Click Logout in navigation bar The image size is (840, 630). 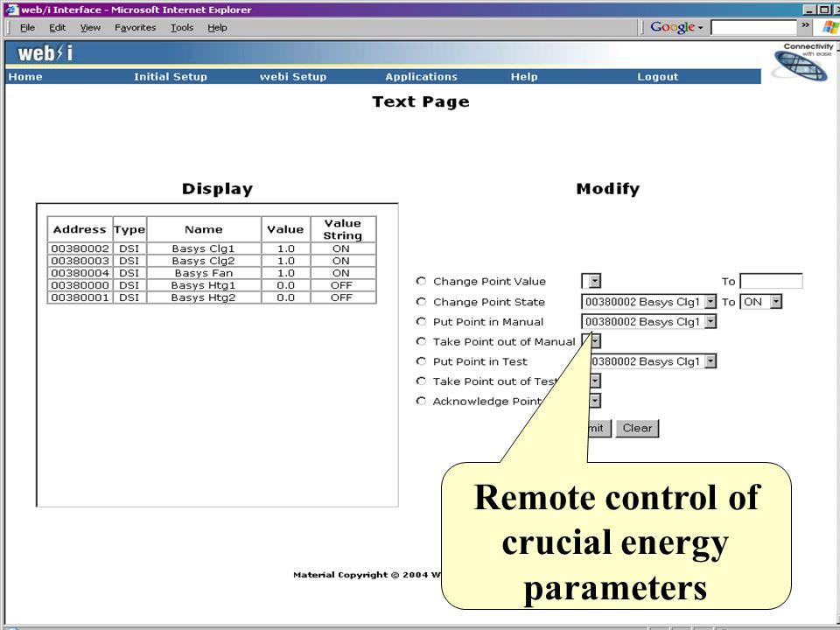tap(658, 77)
